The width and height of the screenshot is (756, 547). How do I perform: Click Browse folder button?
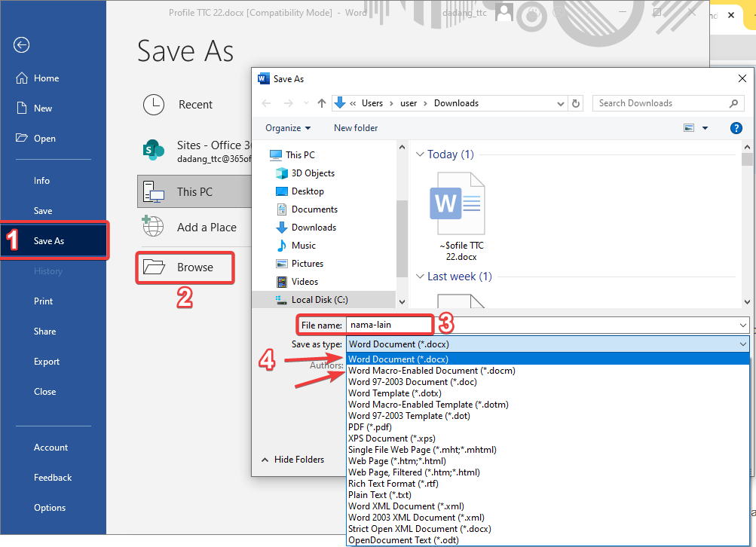pyautogui.click(x=185, y=267)
